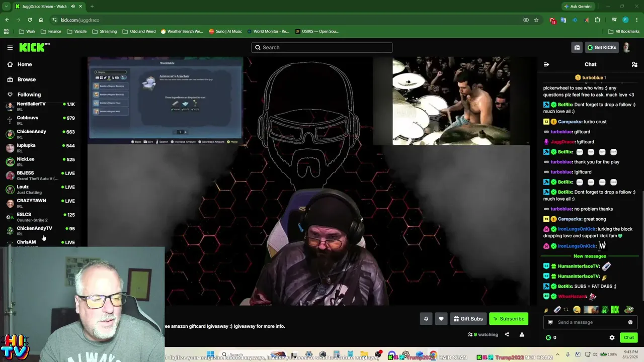The height and width of the screenshot is (362, 644).
Task: Open the BBJESS channel in Following
Action: tap(41, 175)
